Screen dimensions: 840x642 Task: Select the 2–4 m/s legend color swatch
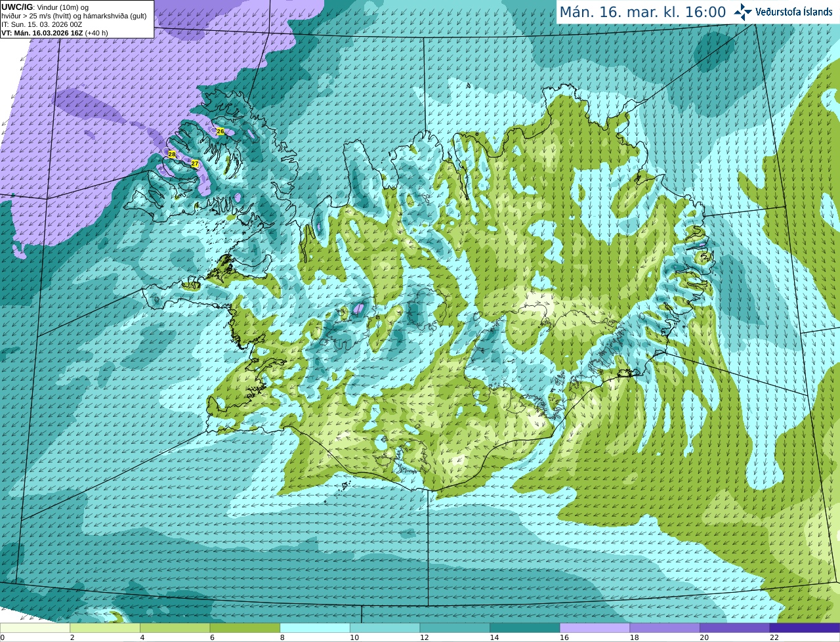[105, 628]
